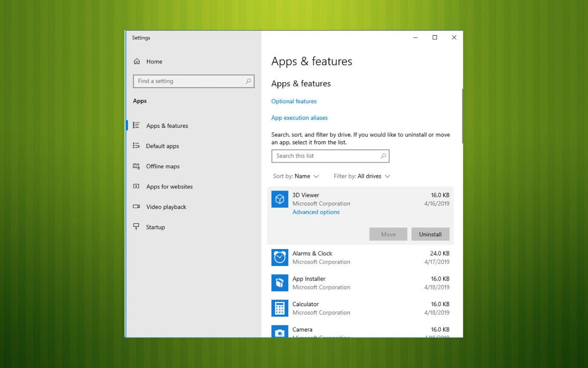The width and height of the screenshot is (588, 368).
Task: Uninstall the 3D Viewer app
Action: (430, 234)
